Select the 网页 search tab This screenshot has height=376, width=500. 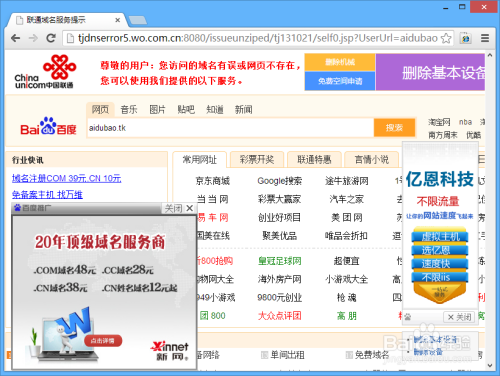[100, 109]
